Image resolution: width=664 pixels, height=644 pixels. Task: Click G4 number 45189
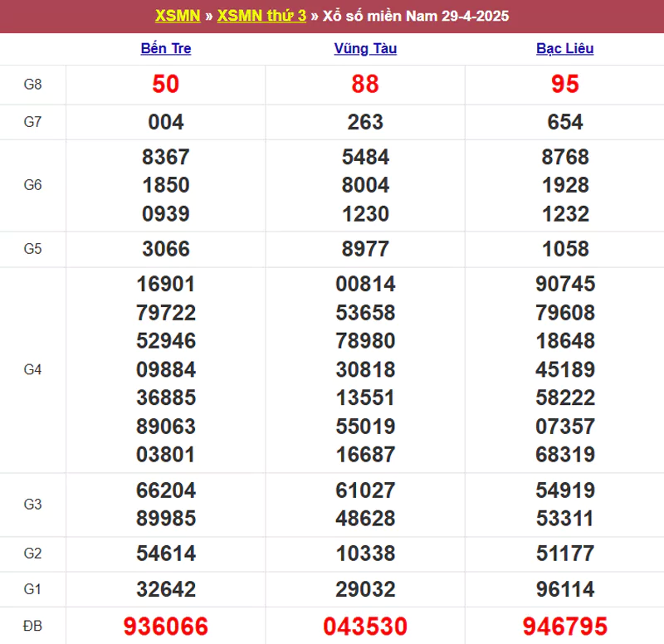coord(565,369)
